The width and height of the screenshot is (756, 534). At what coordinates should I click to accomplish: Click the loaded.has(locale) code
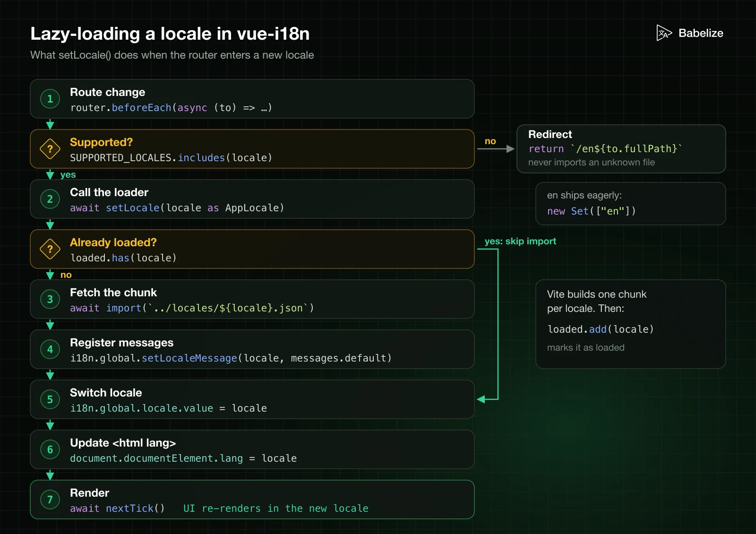point(123,258)
